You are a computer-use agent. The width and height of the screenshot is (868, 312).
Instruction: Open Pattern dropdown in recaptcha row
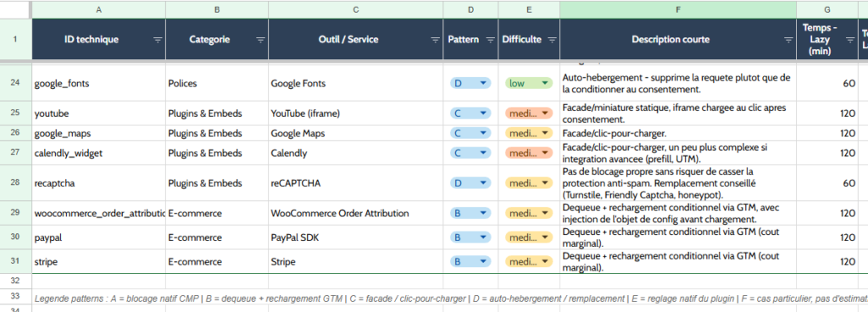point(470,183)
